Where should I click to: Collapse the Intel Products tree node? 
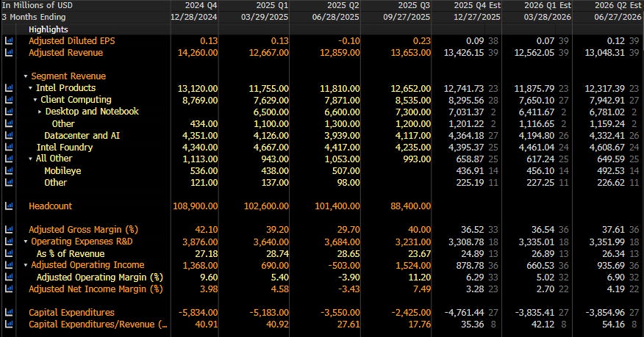30,88
